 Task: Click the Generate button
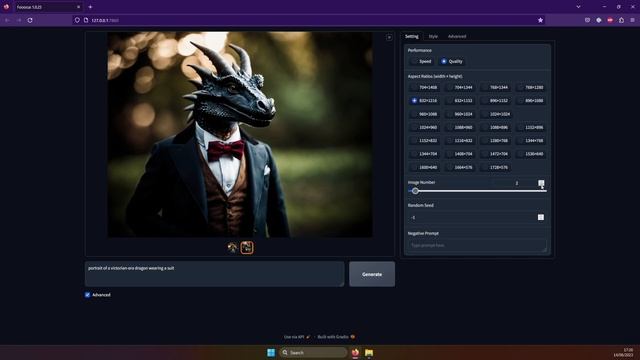coord(372,274)
